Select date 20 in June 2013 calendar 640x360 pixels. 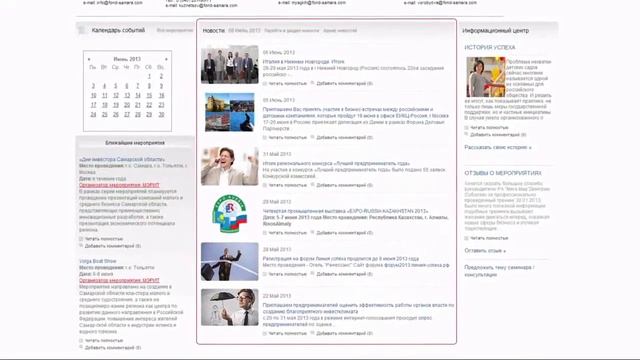[127, 105]
